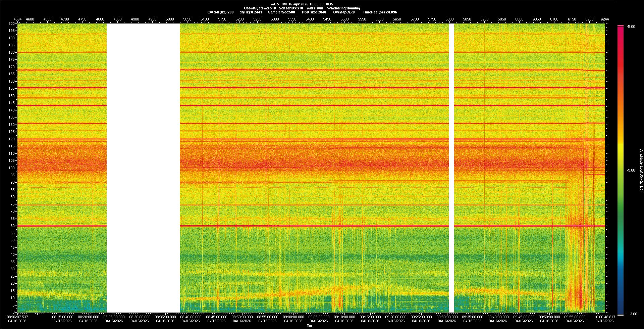Click the 60 Hz tick on the frequency axis
The width and height of the screenshot is (644, 329).
click(12, 226)
